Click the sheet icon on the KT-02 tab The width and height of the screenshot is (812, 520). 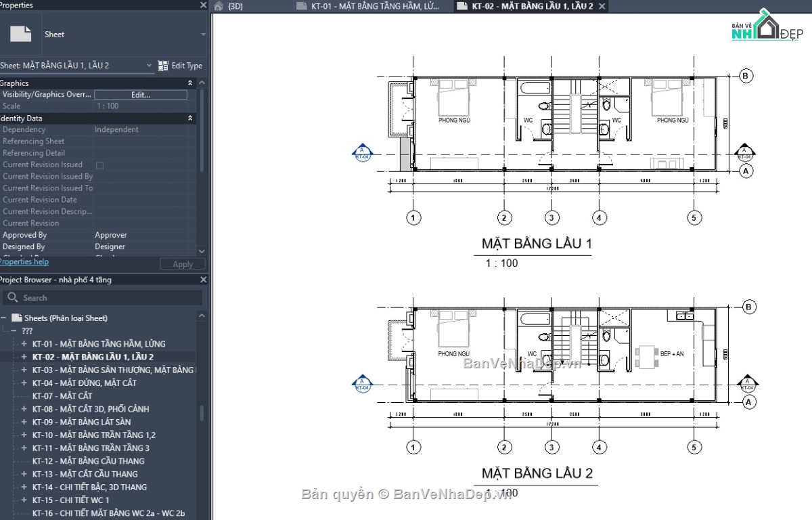coord(461,6)
